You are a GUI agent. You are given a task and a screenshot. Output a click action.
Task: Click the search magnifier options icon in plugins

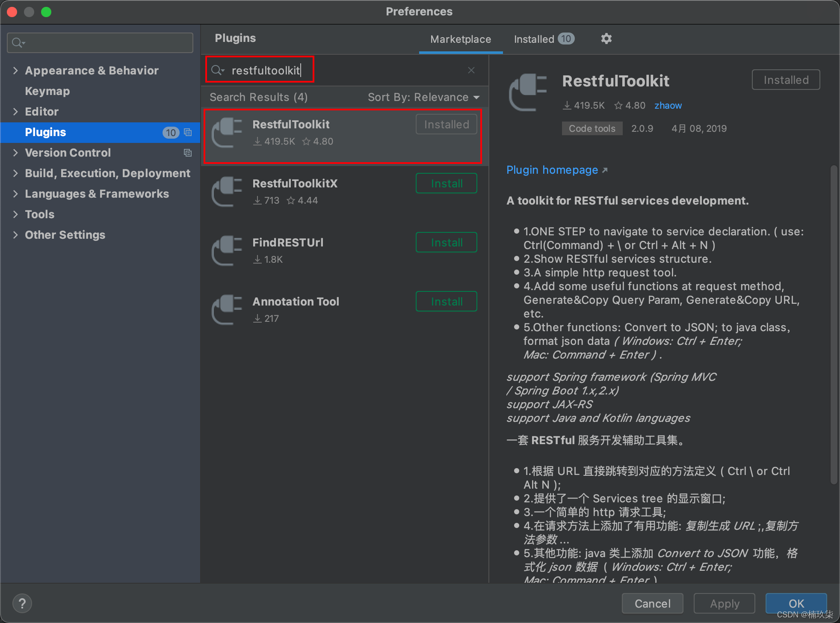point(218,70)
